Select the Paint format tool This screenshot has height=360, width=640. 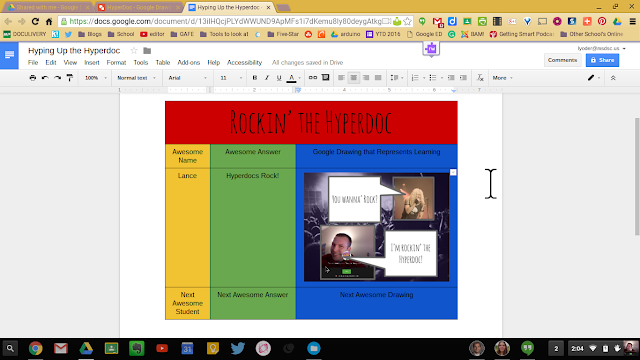click(70, 78)
